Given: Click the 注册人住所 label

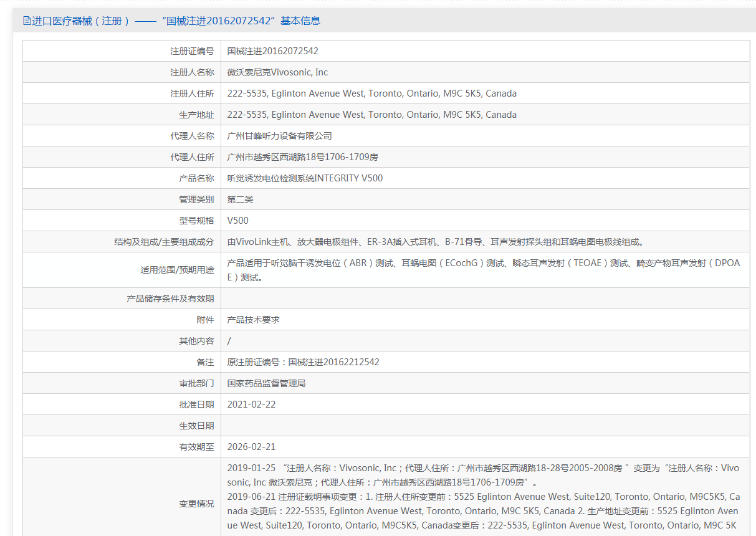Looking at the screenshot, I should tap(193, 93).
